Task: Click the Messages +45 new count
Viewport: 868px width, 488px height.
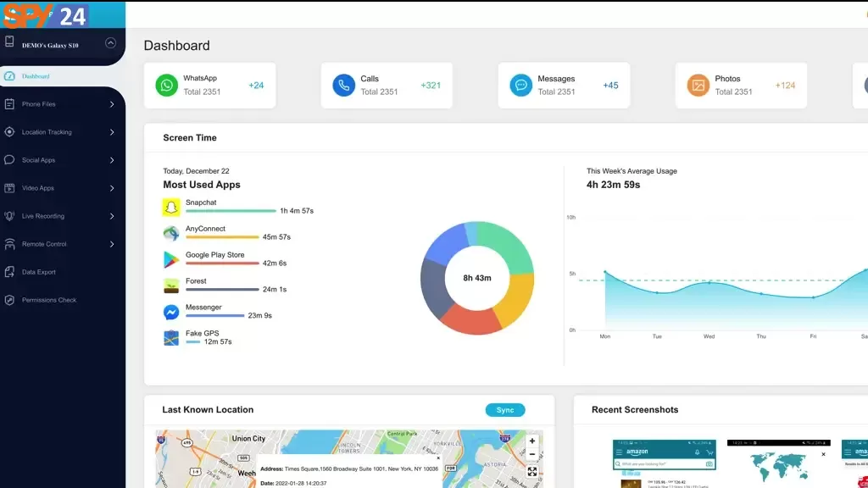Action: click(610, 86)
